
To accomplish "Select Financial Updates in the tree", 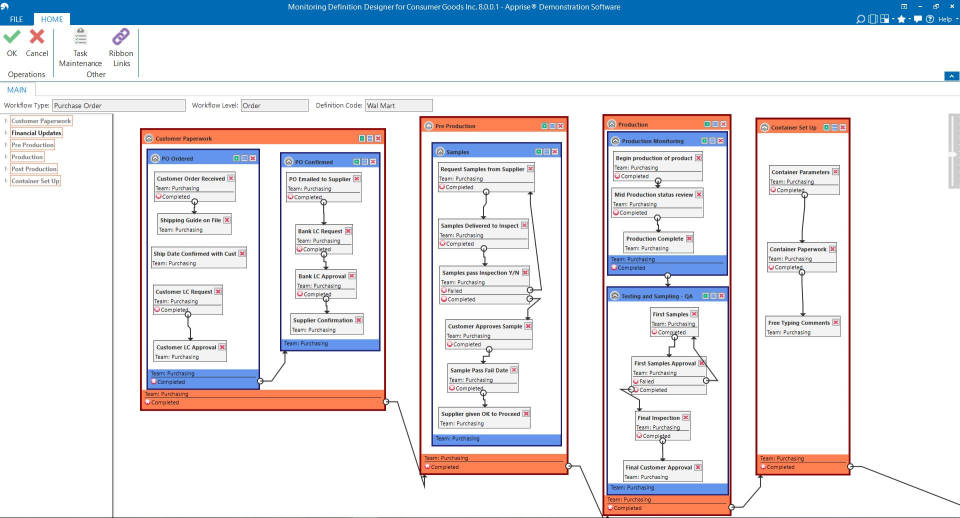I will coord(36,133).
